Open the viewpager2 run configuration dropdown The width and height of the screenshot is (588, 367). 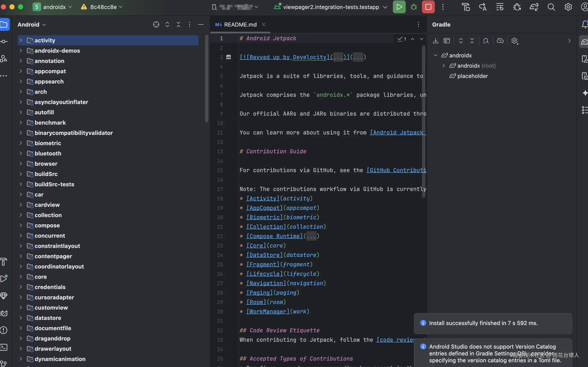pyautogui.click(x=331, y=7)
